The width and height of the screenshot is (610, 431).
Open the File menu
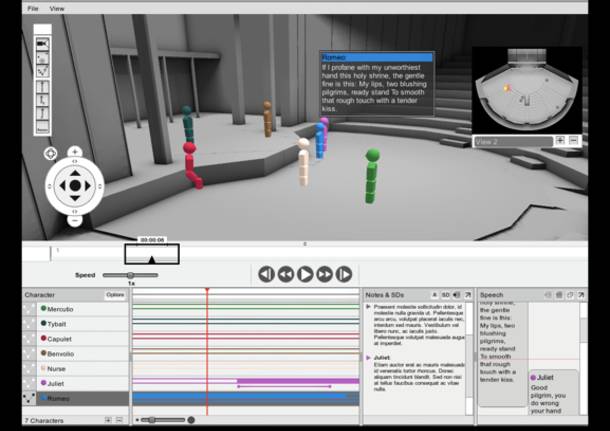coord(33,8)
